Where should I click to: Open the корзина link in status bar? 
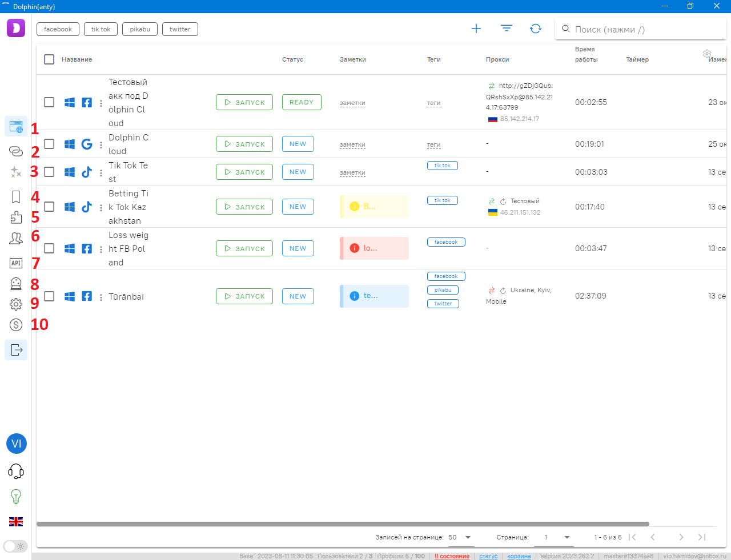(519, 556)
